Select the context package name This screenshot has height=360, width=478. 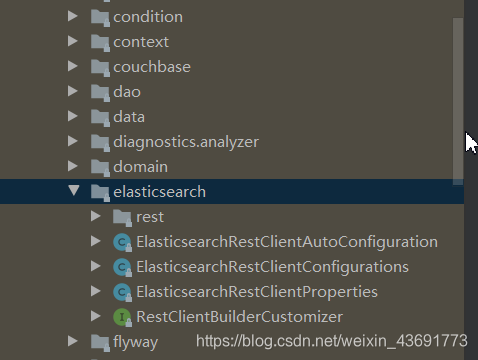141,42
